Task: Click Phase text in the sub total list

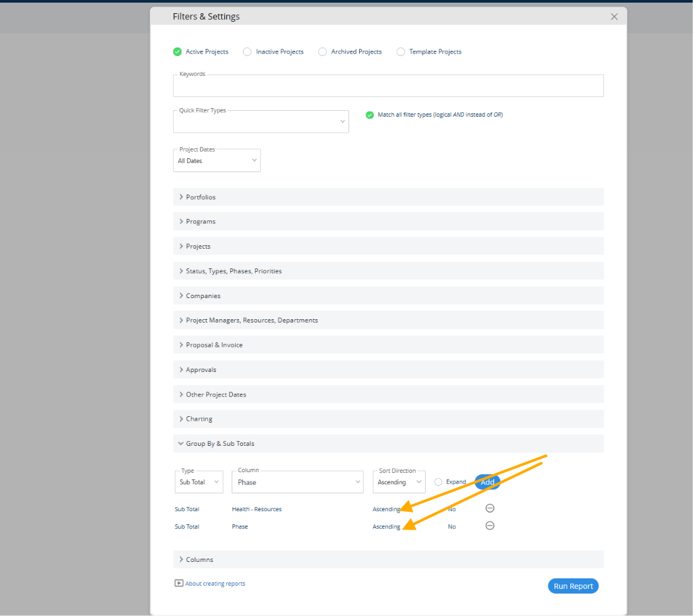Action: click(240, 527)
